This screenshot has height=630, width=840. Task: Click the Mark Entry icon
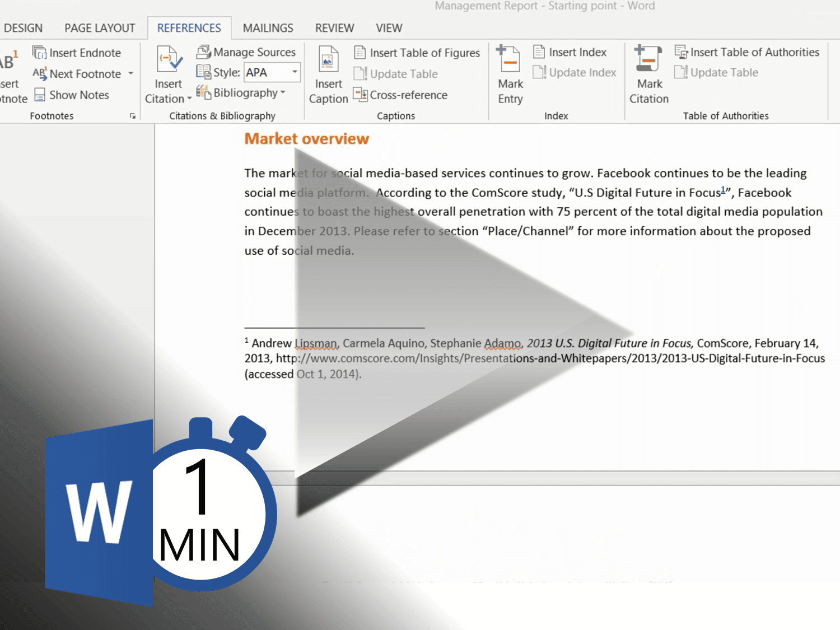tap(508, 59)
